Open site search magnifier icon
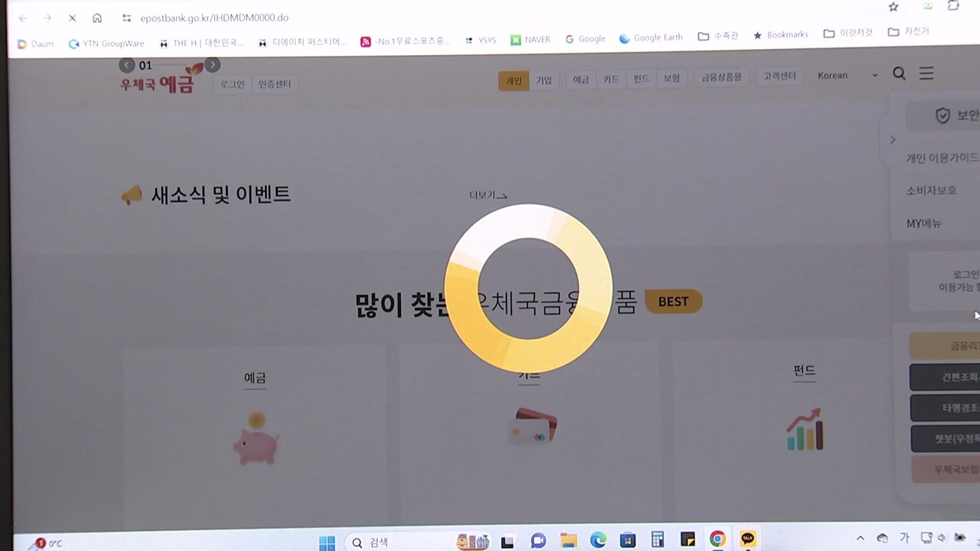Viewport: 980px width, 551px height. [x=900, y=73]
